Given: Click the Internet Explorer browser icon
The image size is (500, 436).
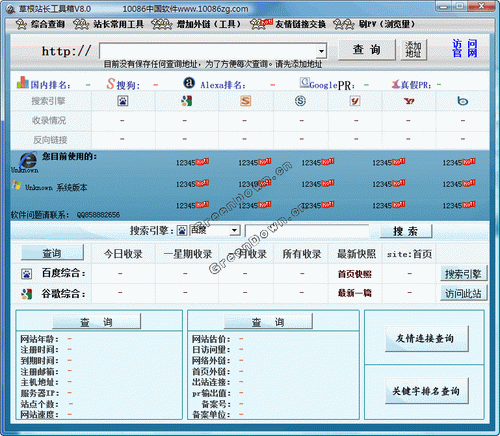Looking at the screenshot, I should [x=28, y=160].
